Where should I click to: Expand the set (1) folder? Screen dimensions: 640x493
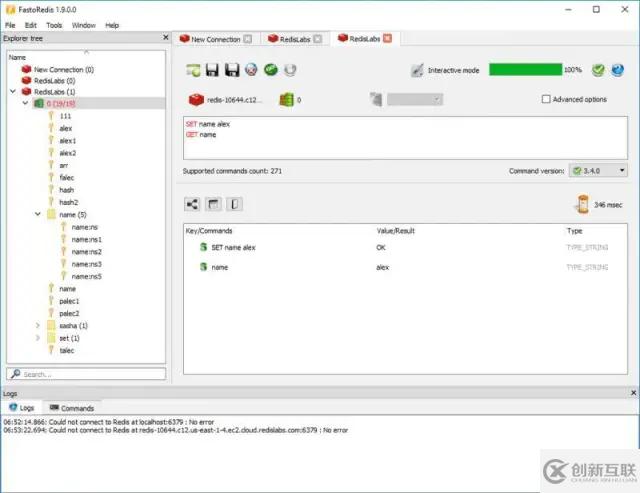38,338
